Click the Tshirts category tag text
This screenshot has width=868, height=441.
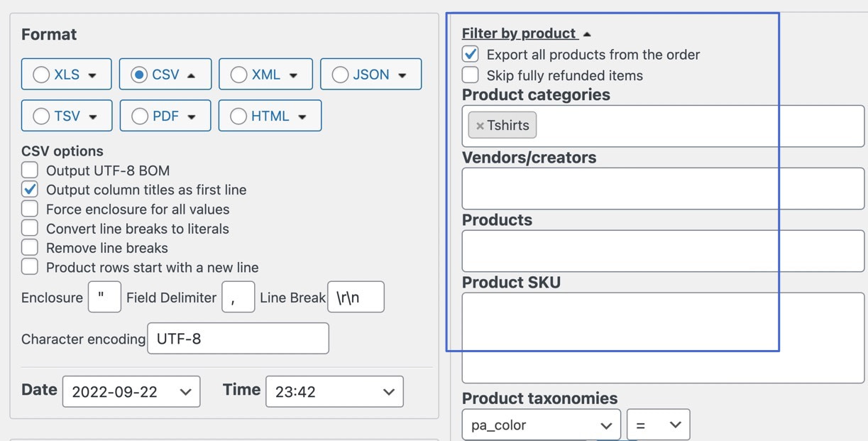pos(508,126)
